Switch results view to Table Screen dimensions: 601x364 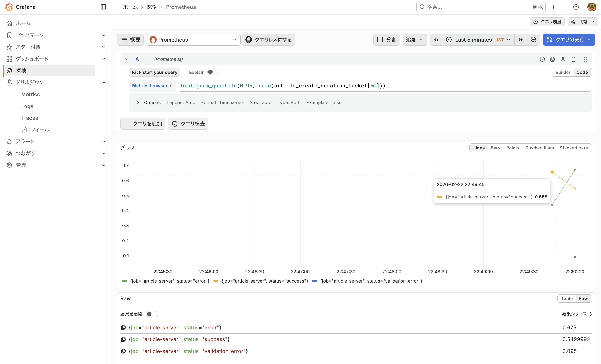click(x=567, y=298)
